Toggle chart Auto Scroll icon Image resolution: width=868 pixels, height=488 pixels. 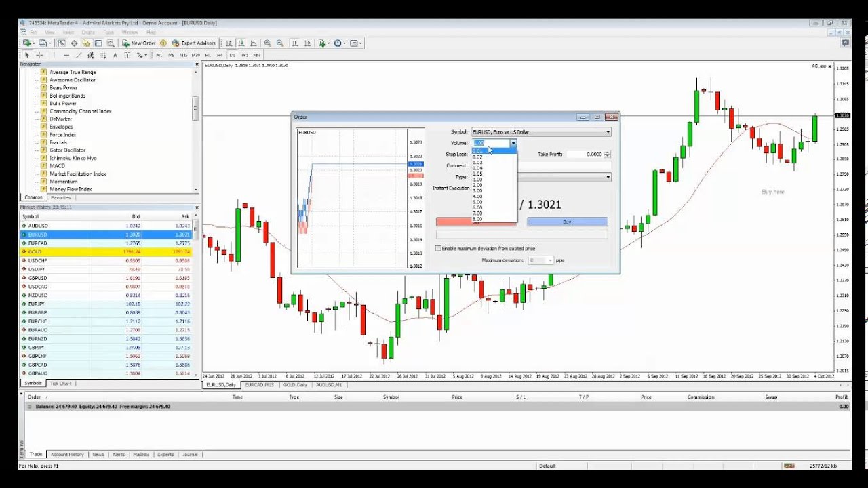click(x=295, y=43)
